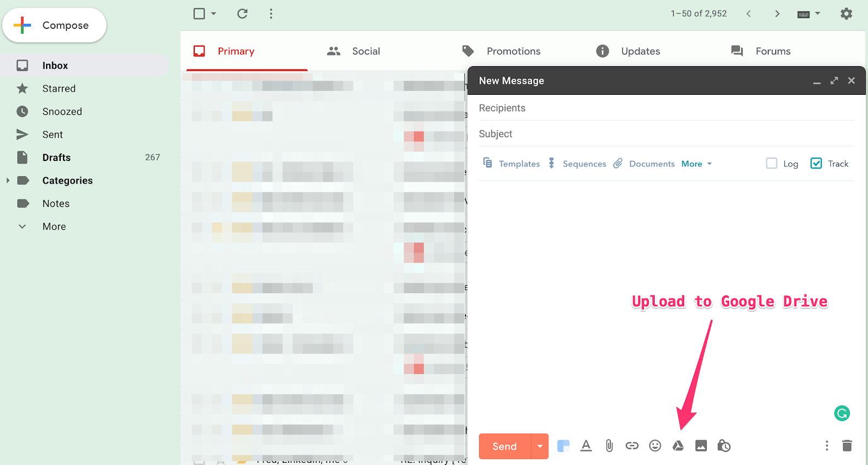Toggle confidential mode lock-clock icon

(x=724, y=446)
